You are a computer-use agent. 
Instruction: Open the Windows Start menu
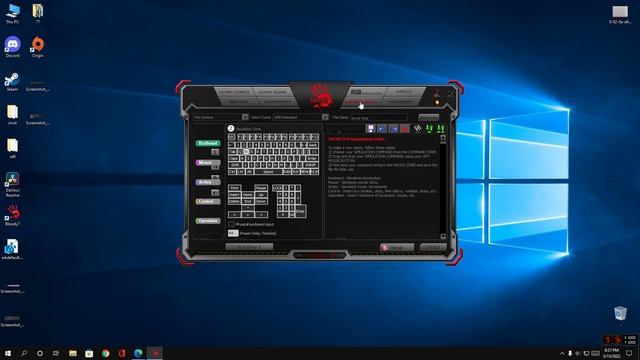(8, 353)
